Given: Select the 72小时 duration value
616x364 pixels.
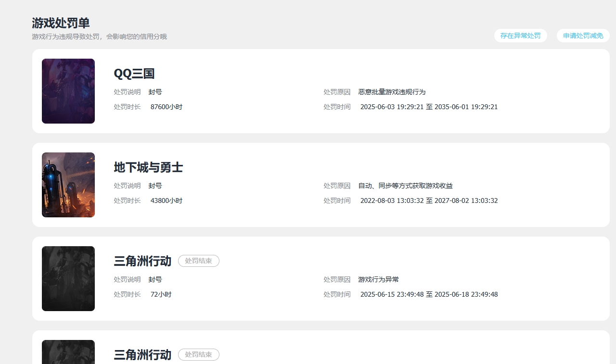Looking at the screenshot, I should click(161, 294).
